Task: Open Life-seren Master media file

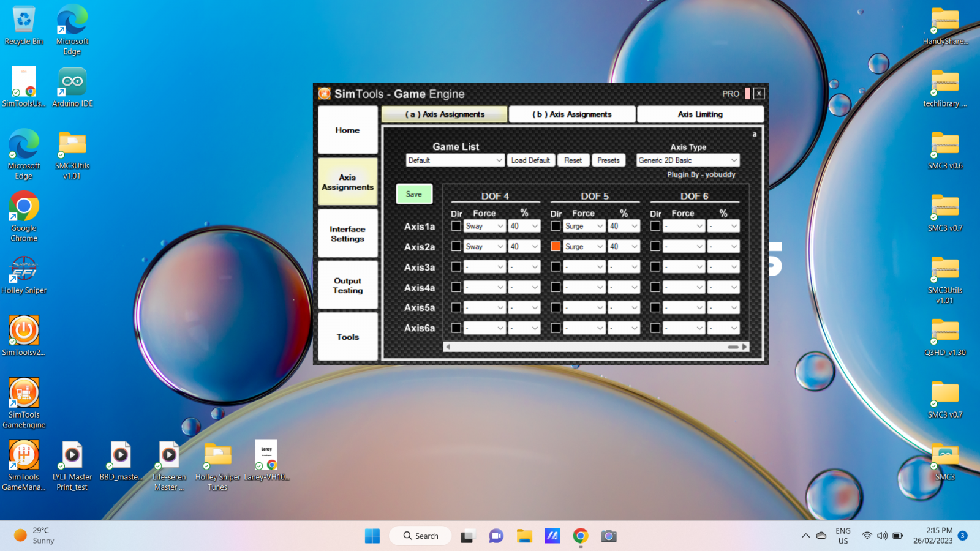Action: pyautogui.click(x=169, y=465)
